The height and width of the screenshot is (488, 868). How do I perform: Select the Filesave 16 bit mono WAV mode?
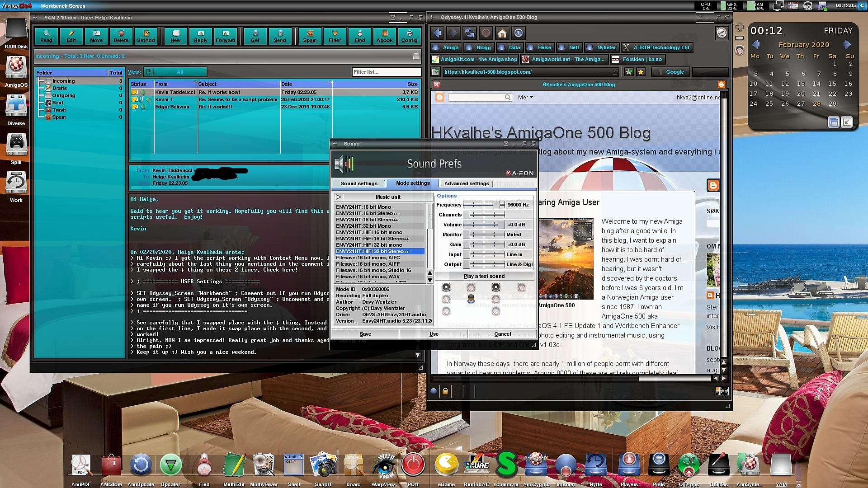pyautogui.click(x=367, y=277)
